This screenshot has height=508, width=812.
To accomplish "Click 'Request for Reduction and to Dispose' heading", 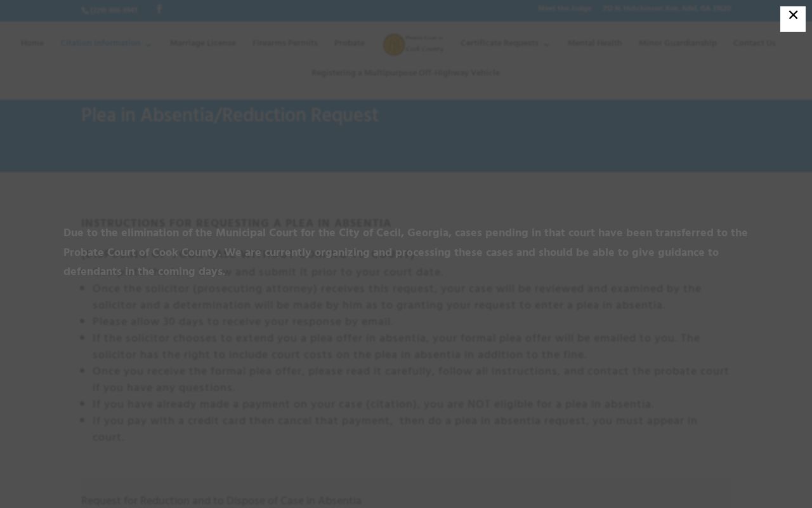I will [221, 501].
